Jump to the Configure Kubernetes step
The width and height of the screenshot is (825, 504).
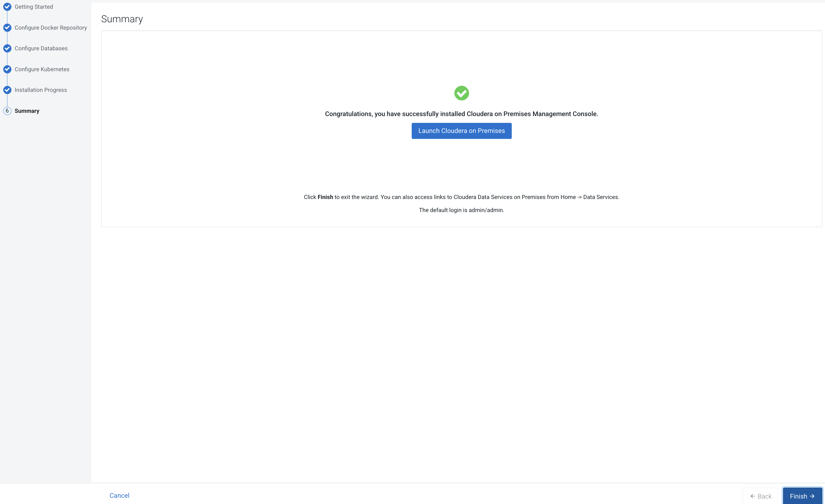(x=42, y=69)
